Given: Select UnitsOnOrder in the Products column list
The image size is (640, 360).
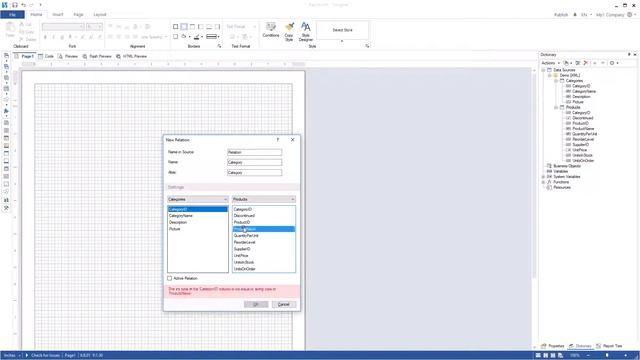Looking at the screenshot, I should (x=264, y=269).
